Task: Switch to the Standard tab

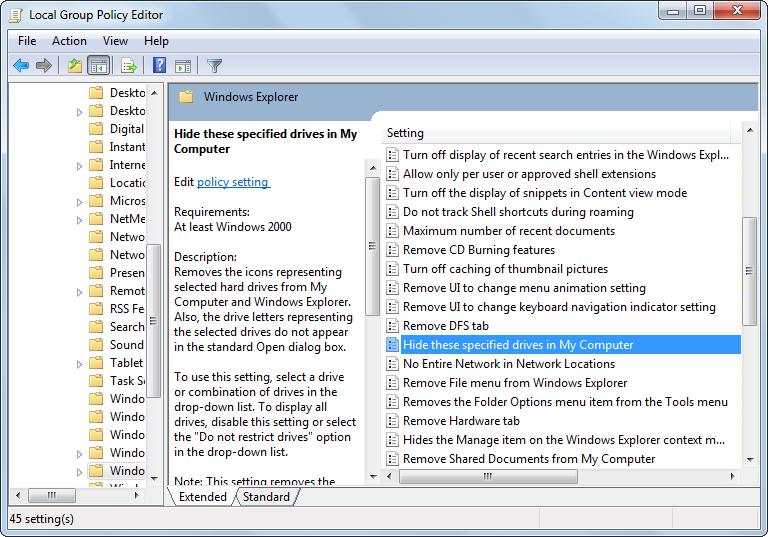Action: (266, 497)
